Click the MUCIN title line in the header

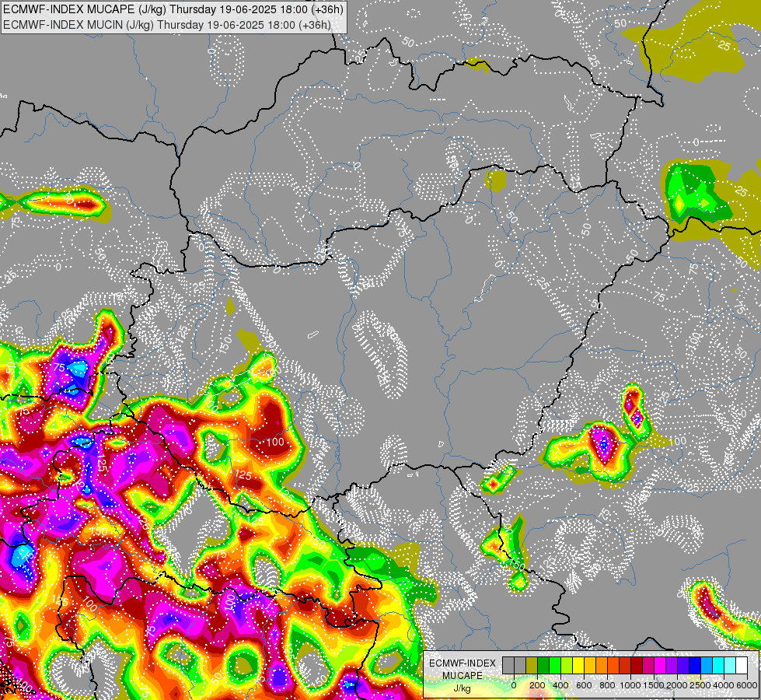(x=167, y=25)
